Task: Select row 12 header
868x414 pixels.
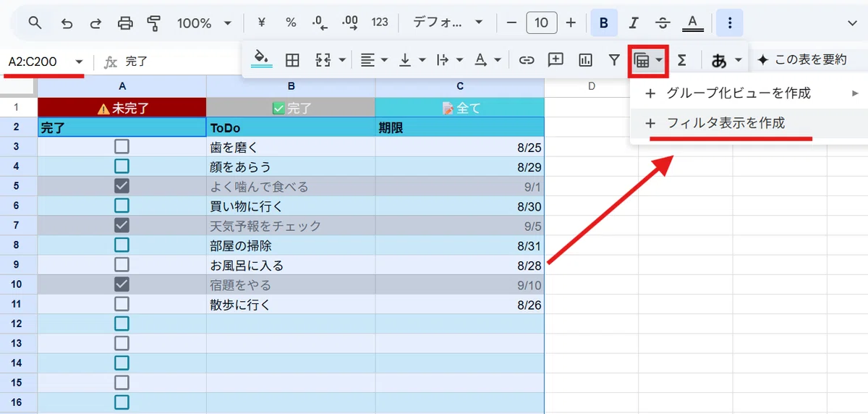Action: 18,323
